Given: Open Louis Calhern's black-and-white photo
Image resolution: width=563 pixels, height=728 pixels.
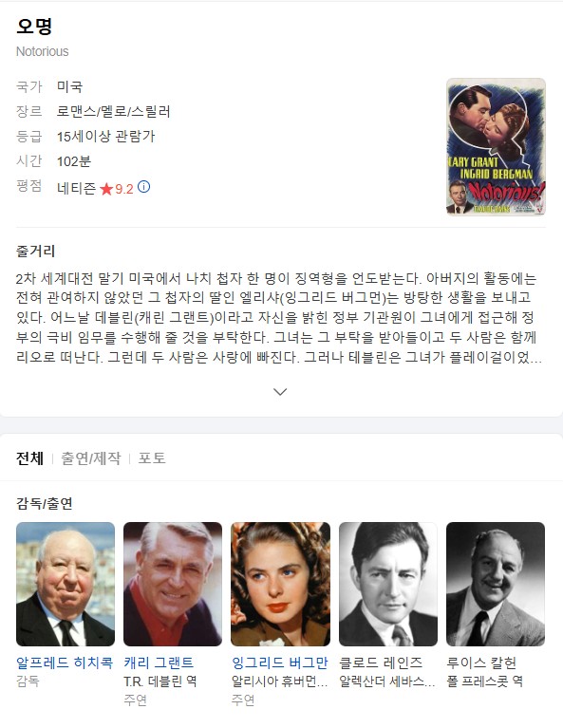Looking at the screenshot, I should click(x=496, y=584).
